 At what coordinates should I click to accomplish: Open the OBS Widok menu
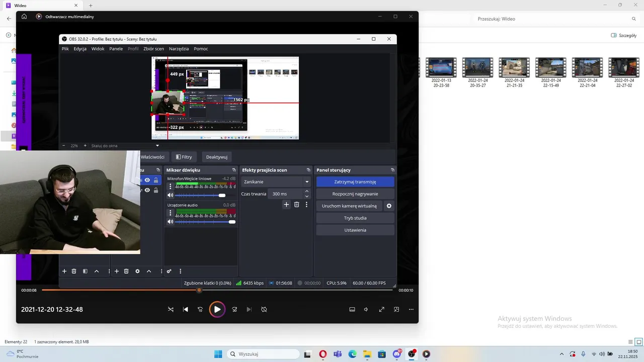click(98, 49)
